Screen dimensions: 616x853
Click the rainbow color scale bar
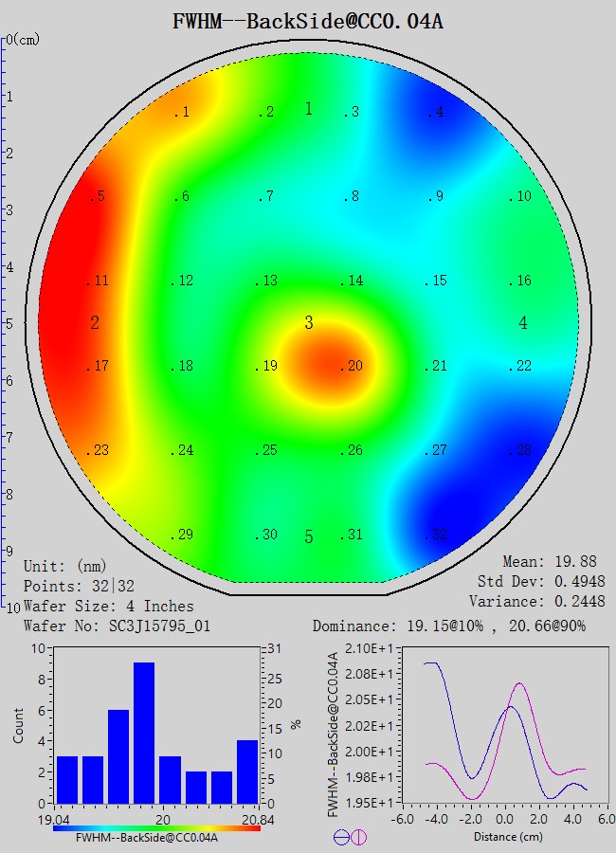(156, 827)
